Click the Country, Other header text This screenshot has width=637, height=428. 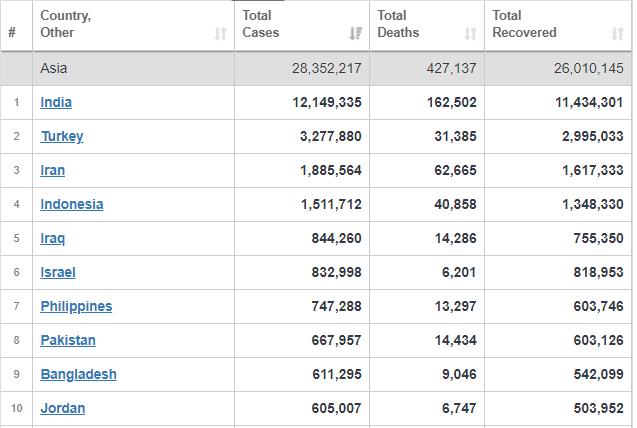point(65,24)
